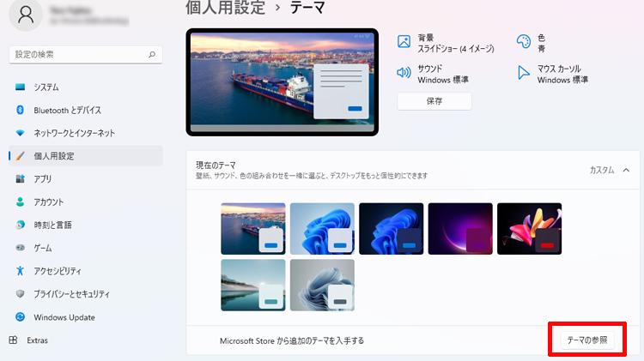
Task: Click the 現在のテーマ heading
Action: tap(216, 165)
